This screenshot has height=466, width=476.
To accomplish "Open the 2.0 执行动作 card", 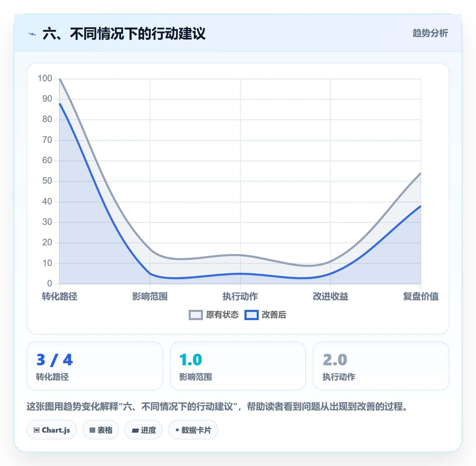I will [381, 366].
